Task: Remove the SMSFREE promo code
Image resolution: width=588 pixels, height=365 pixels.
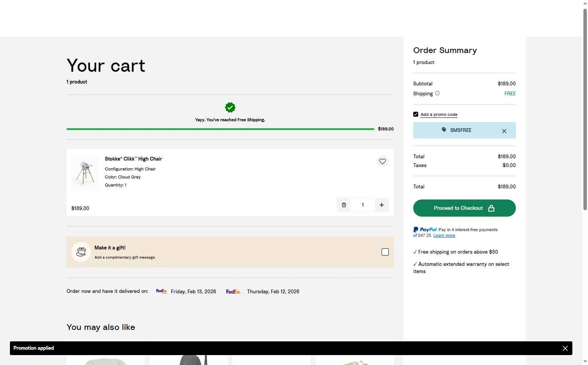Action: pyautogui.click(x=504, y=131)
